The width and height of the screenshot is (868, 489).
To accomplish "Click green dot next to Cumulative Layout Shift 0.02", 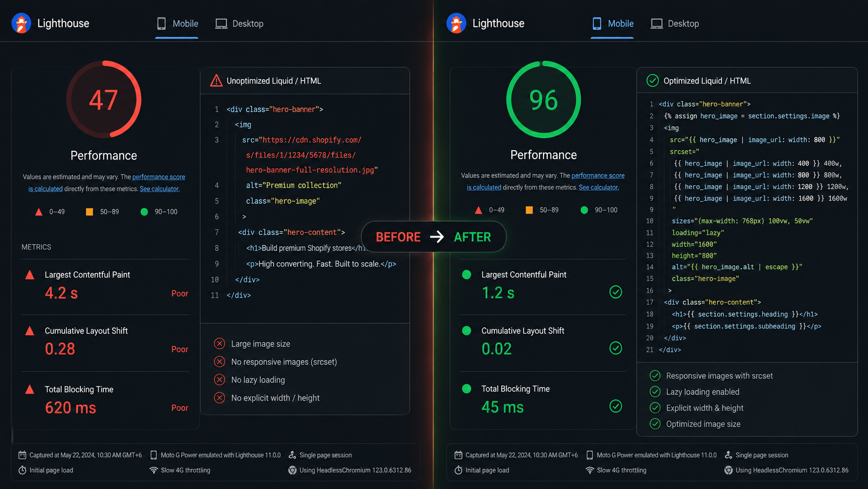I will coord(467,331).
